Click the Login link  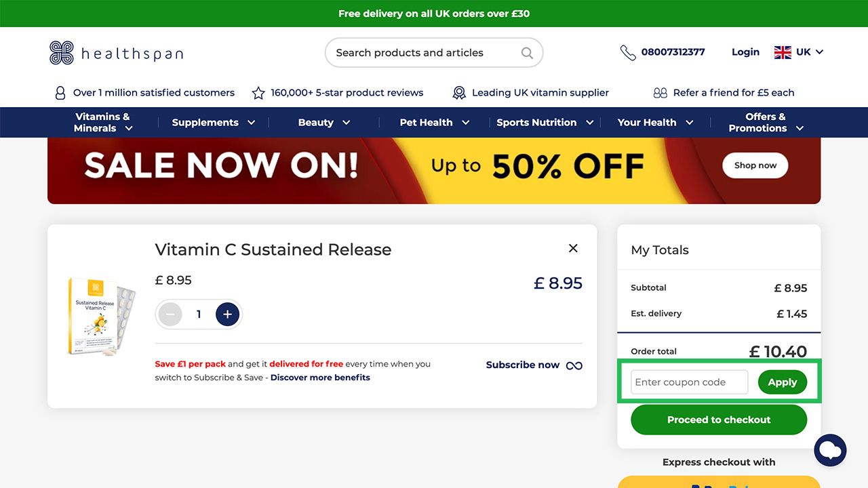coord(745,52)
